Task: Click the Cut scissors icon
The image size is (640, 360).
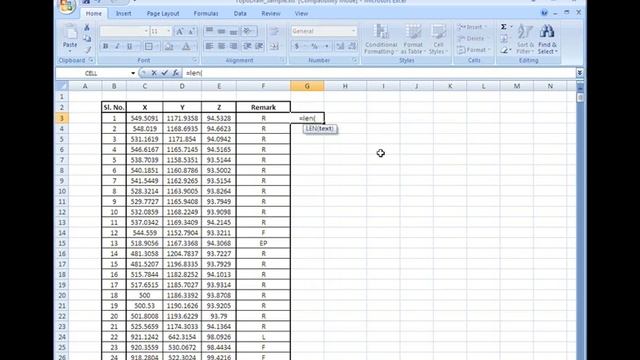Action: pyautogui.click(x=87, y=28)
